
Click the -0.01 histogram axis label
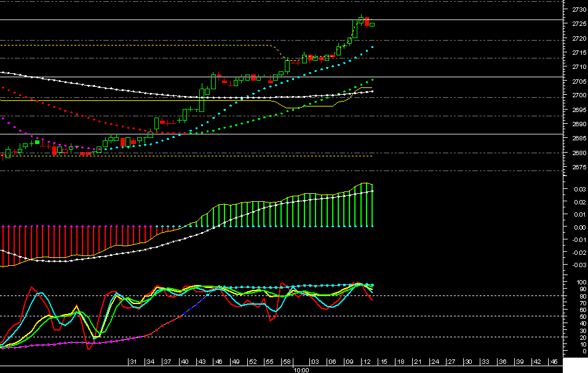pos(580,240)
